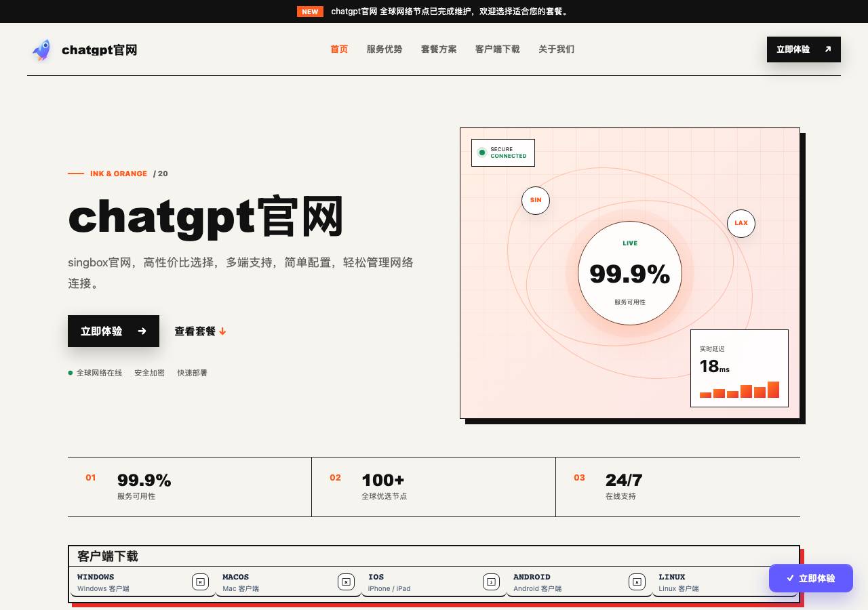Screen dimensions: 868x610
Task: Click the down arrow beside 查看套餐
Action: [222, 331]
